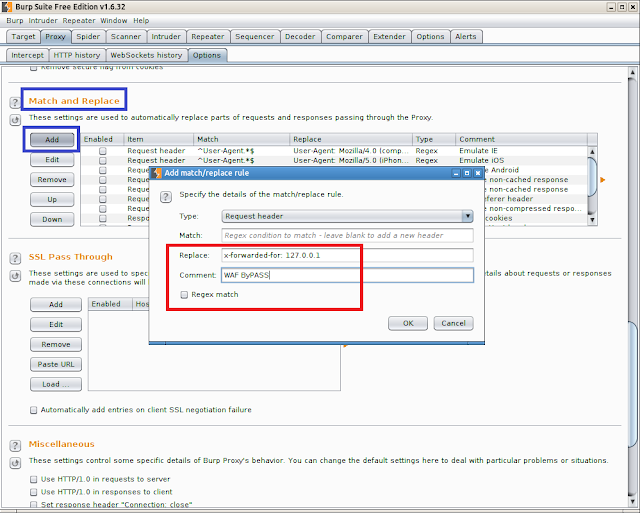Click into the Match regex field

tap(347, 235)
